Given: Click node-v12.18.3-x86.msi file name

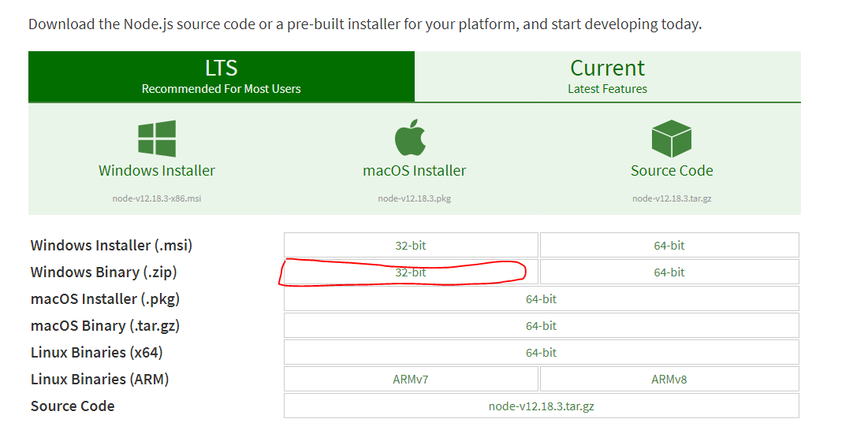Looking at the screenshot, I should pos(157,198).
